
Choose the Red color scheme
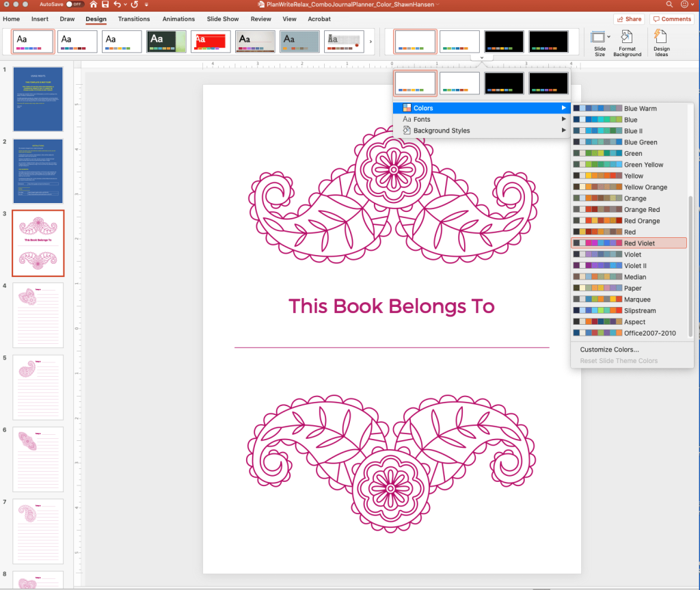pyautogui.click(x=629, y=232)
